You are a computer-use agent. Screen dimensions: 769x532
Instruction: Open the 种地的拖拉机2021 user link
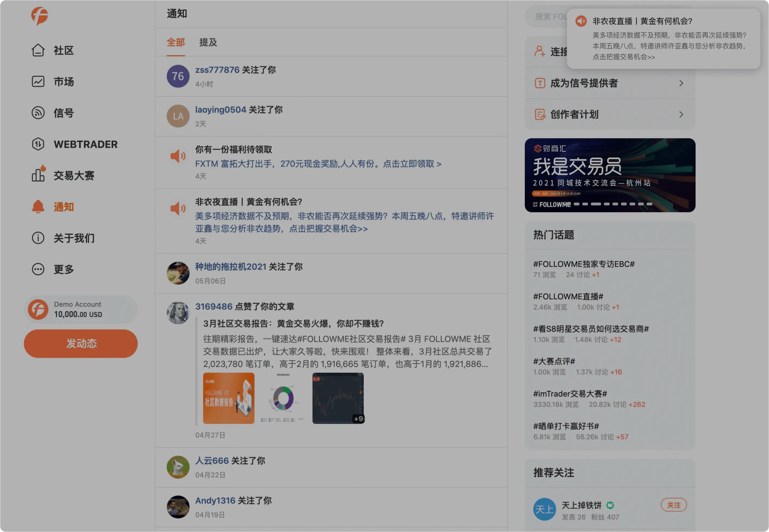point(231,267)
